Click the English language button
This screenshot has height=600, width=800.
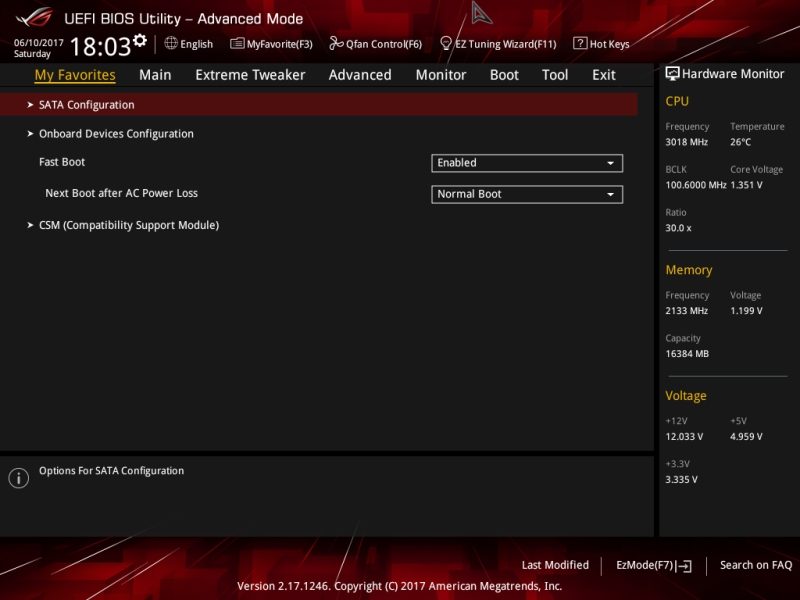(189, 44)
